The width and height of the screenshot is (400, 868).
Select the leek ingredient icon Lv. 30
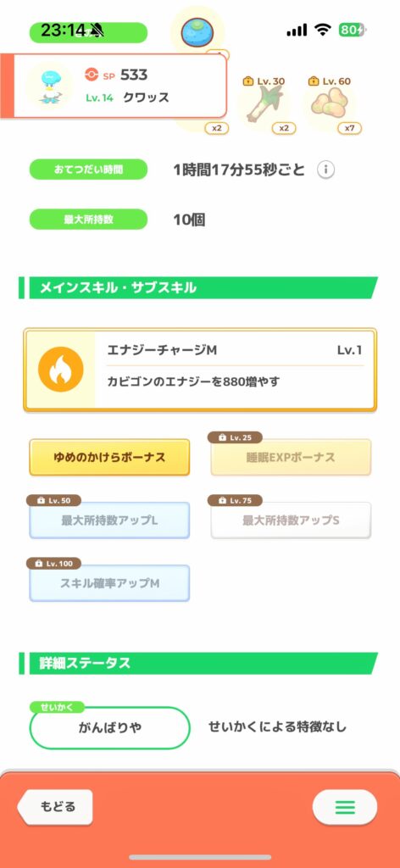pyautogui.click(x=264, y=105)
